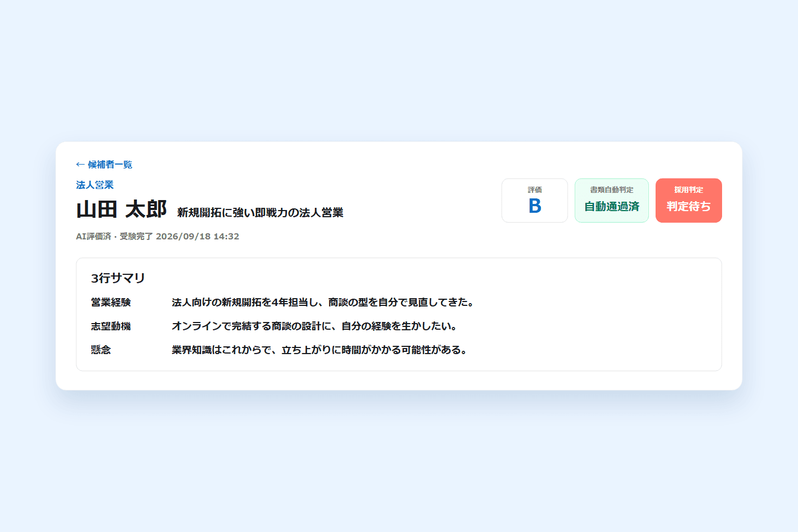Click the 志望動機 row label
Image resolution: width=798 pixels, height=532 pixels.
pyautogui.click(x=111, y=326)
